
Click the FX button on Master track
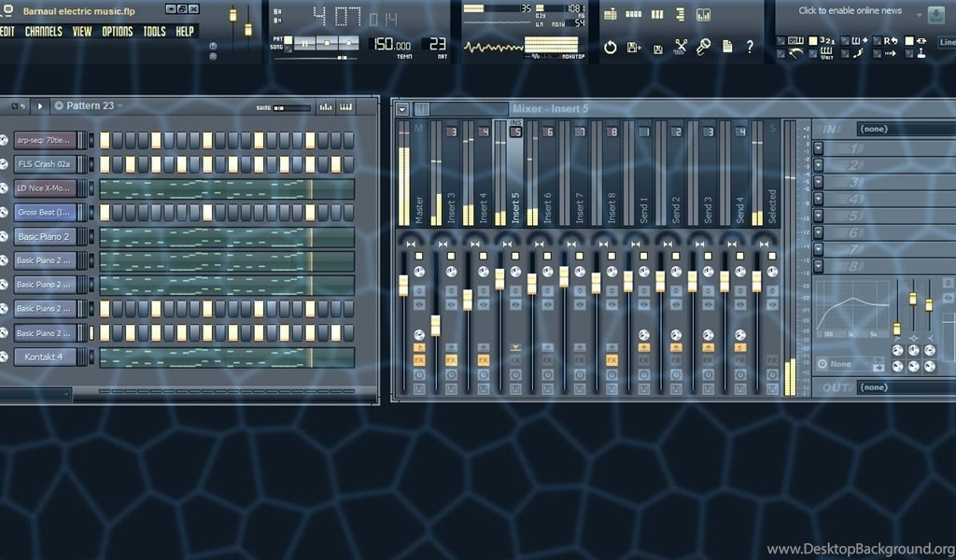(x=419, y=360)
